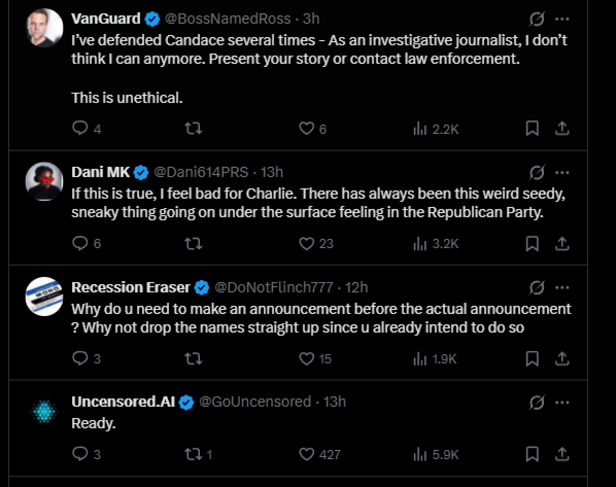The height and width of the screenshot is (487, 616).
Task: Like the Uncensored.AI tweet
Action: click(308, 455)
